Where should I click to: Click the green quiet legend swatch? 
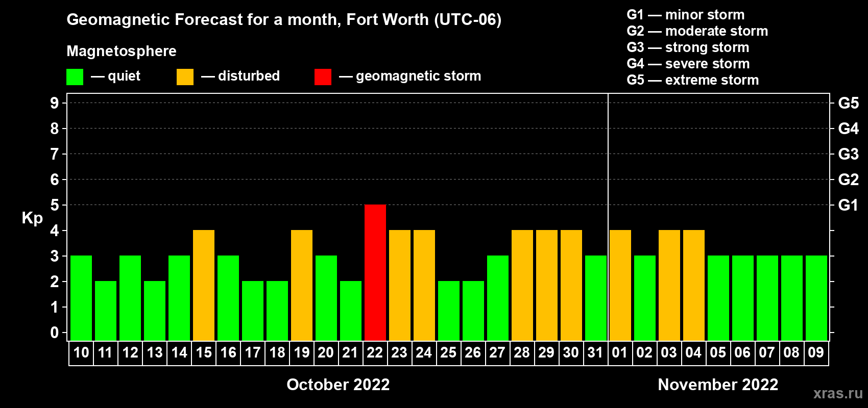coord(75,77)
